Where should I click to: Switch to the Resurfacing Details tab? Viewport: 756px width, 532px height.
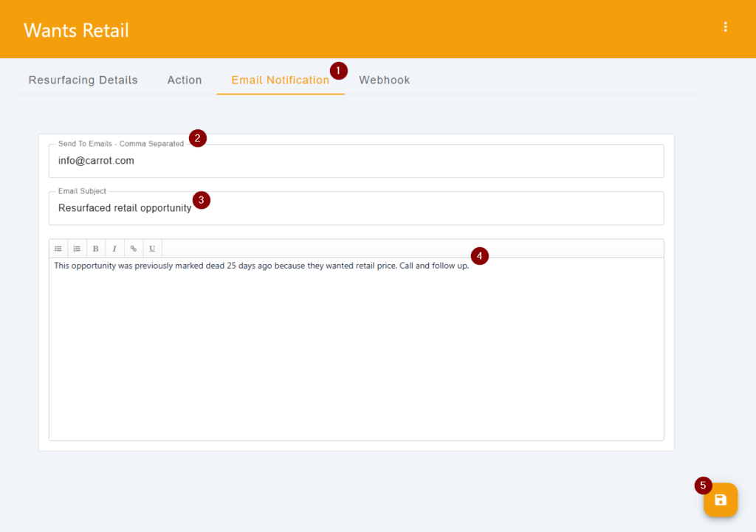click(x=83, y=80)
